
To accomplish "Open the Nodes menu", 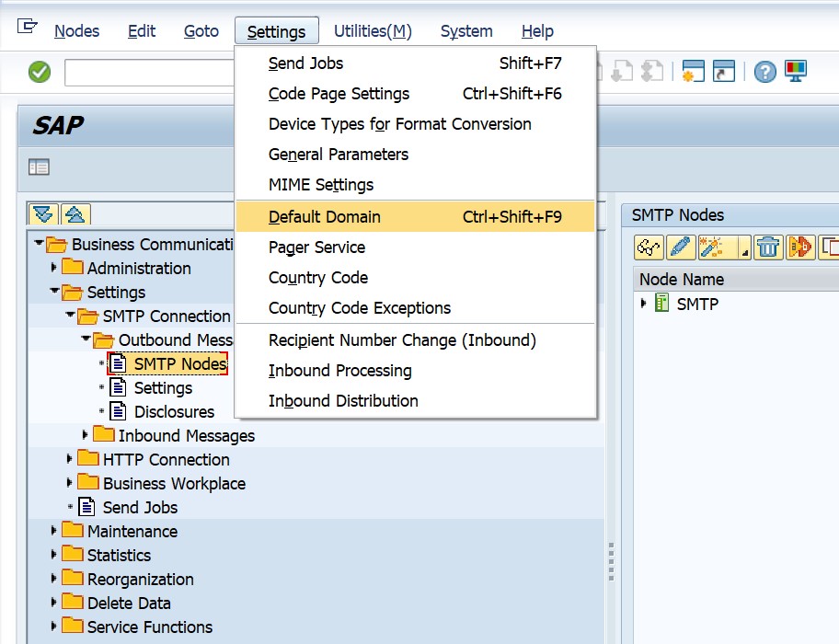I will pos(77,31).
